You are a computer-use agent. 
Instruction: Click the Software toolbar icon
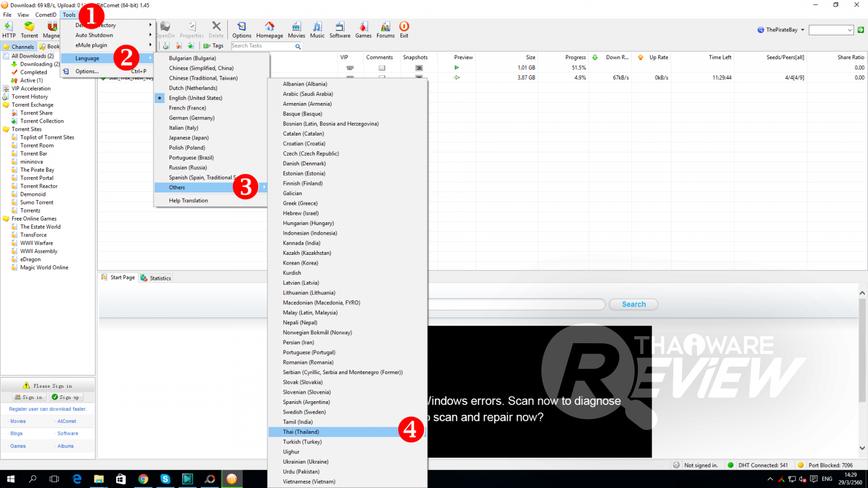pyautogui.click(x=340, y=30)
